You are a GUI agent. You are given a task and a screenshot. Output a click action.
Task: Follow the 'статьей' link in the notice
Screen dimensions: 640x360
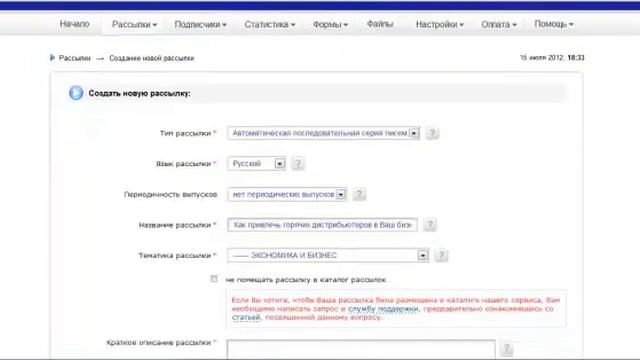point(246,317)
